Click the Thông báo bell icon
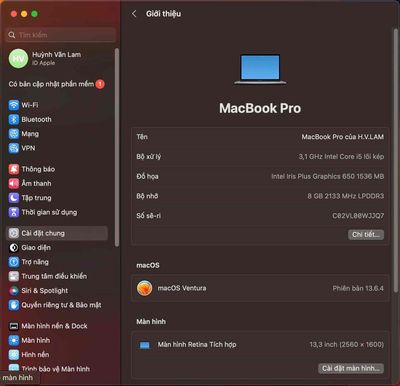The image size is (400, 386). point(14,169)
